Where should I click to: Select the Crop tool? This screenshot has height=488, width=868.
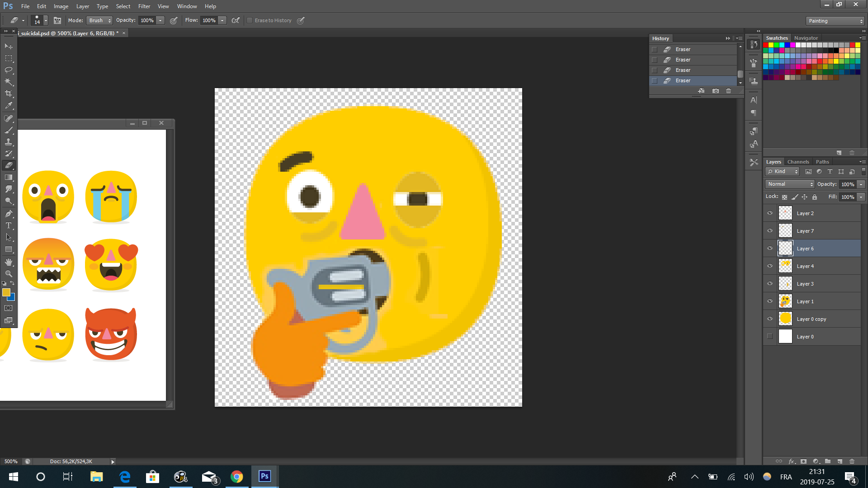[x=9, y=94]
